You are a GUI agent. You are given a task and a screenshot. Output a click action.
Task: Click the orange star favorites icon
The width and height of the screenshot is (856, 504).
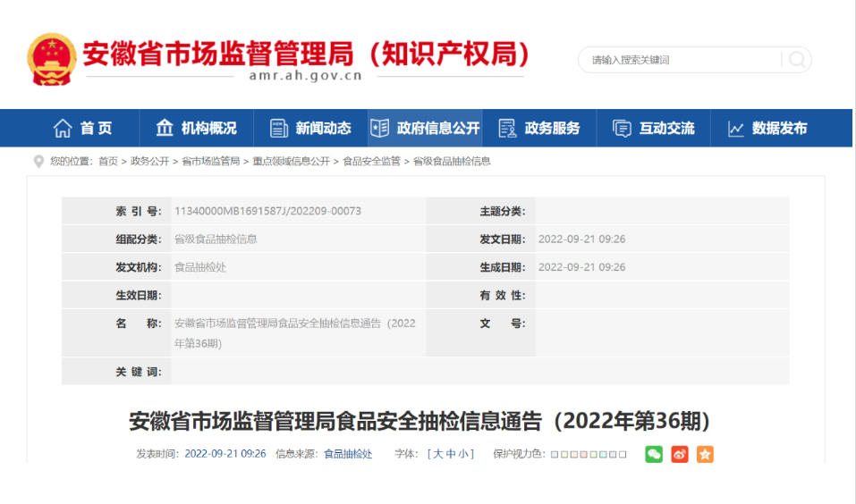click(x=705, y=454)
